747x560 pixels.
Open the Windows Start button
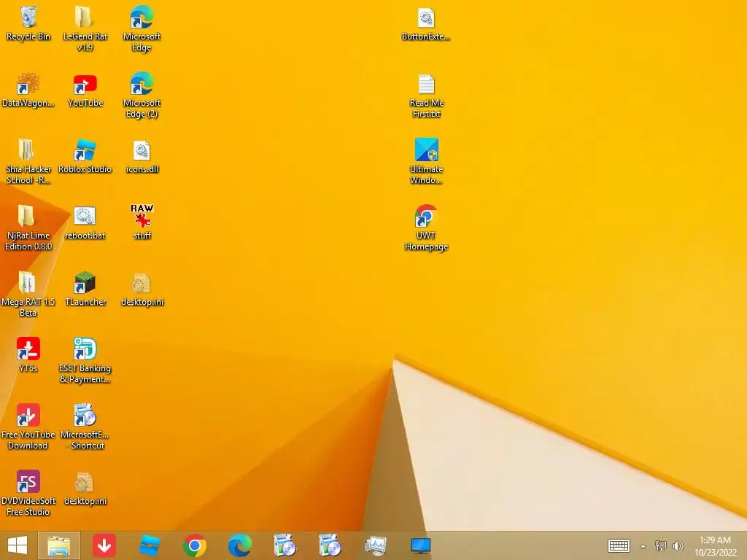(x=18, y=545)
